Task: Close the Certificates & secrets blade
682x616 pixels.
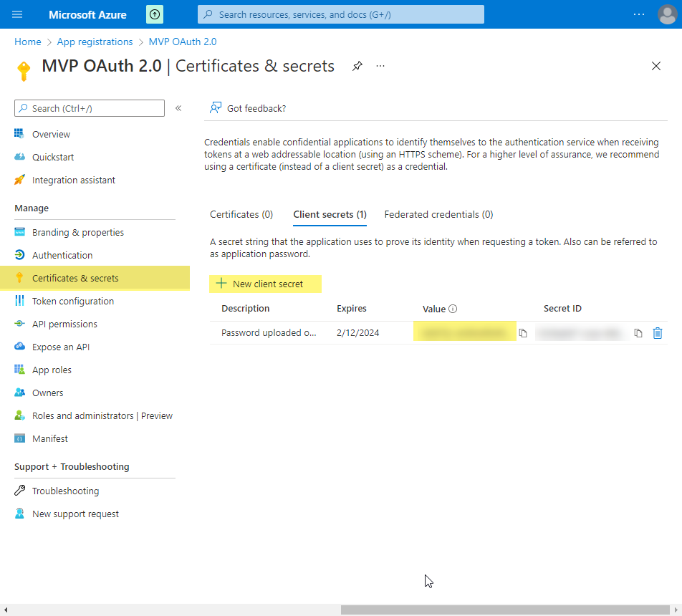Action: (x=656, y=66)
